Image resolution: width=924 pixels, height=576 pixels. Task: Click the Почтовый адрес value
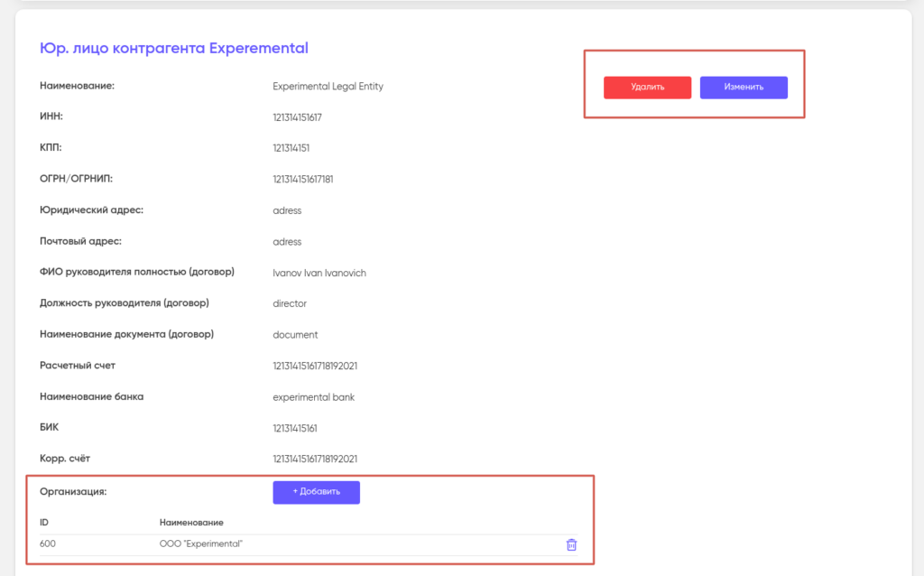click(287, 242)
